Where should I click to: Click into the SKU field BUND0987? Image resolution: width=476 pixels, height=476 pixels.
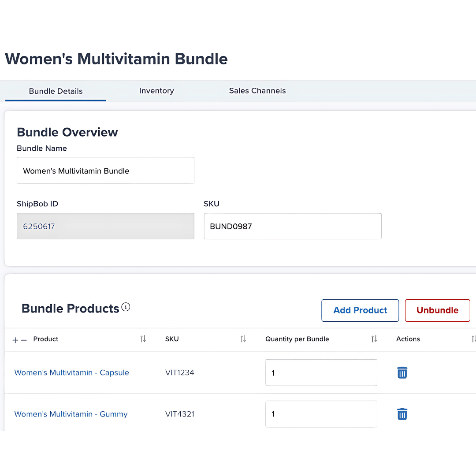[x=292, y=227]
